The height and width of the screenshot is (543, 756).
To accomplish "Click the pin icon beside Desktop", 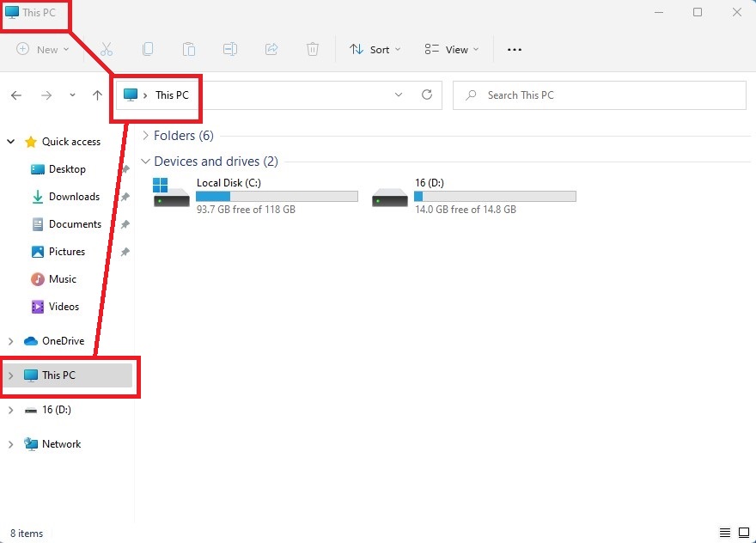I will click(x=125, y=169).
